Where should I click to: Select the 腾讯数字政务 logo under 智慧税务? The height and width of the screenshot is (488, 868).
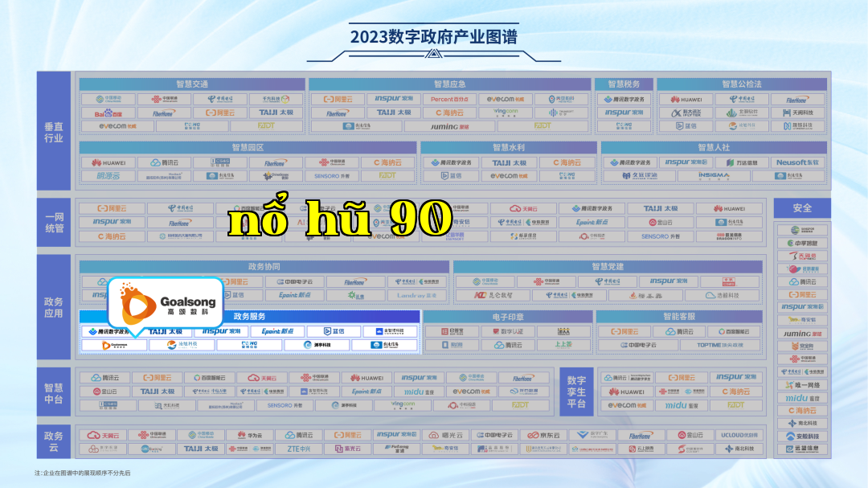pos(624,99)
